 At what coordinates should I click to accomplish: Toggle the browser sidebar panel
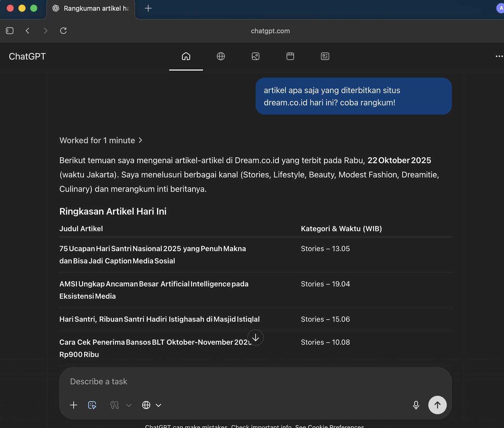(x=10, y=31)
